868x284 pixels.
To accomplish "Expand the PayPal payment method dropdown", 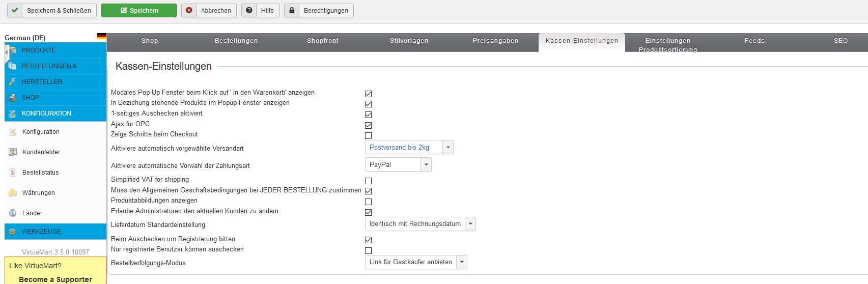I will [398, 165].
